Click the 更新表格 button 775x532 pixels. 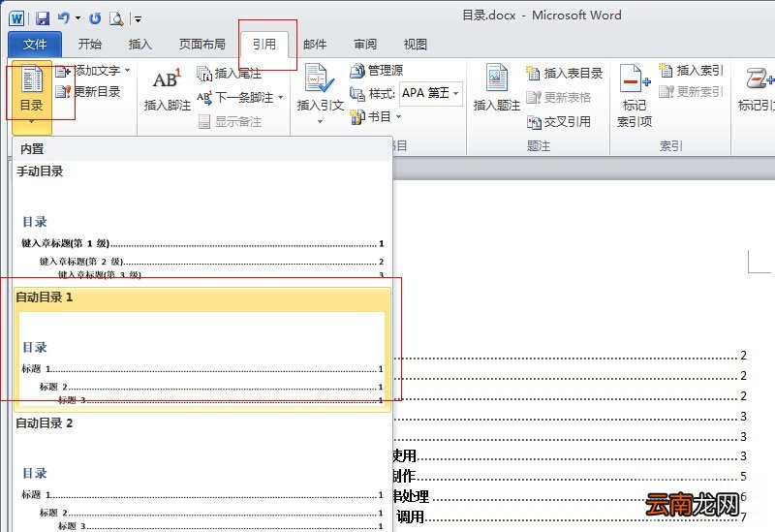pyautogui.click(x=559, y=98)
